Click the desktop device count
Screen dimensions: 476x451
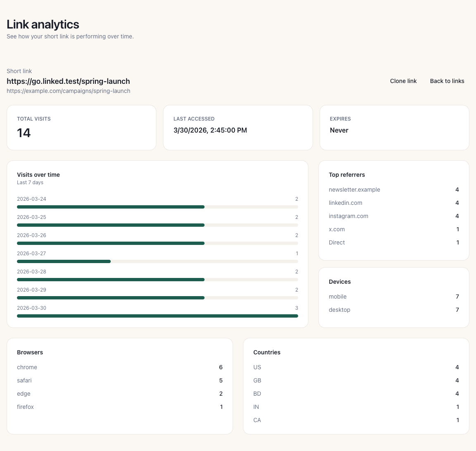tap(457, 310)
